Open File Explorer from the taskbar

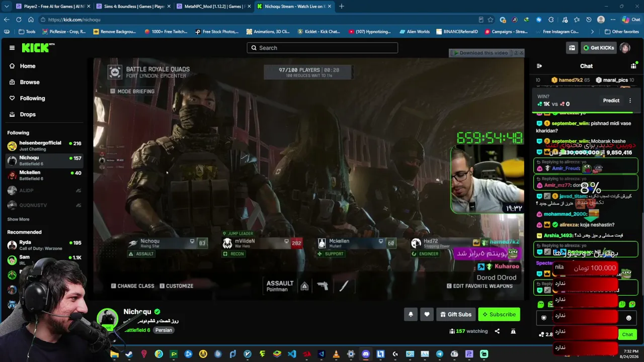(114, 354)
